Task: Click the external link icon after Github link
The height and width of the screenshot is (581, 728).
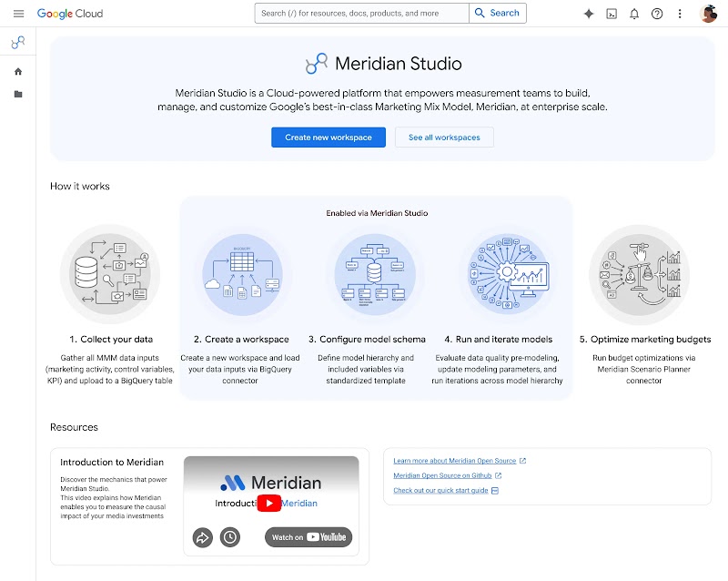Action: coord(498,475)
